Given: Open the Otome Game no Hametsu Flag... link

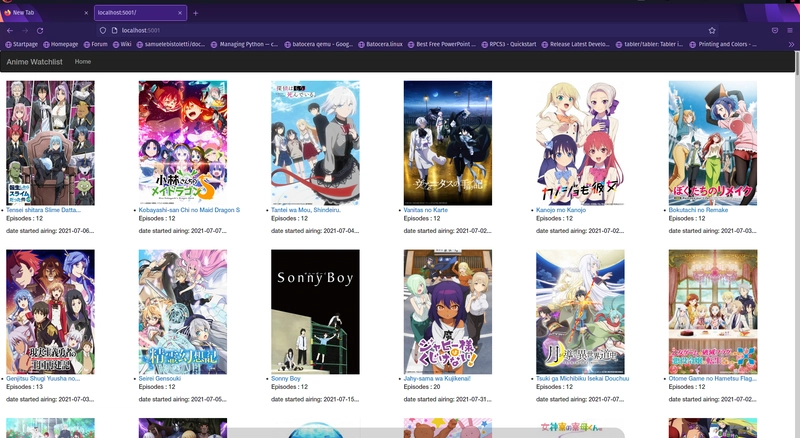Looking at the screenshot, I should click(713, 379).
